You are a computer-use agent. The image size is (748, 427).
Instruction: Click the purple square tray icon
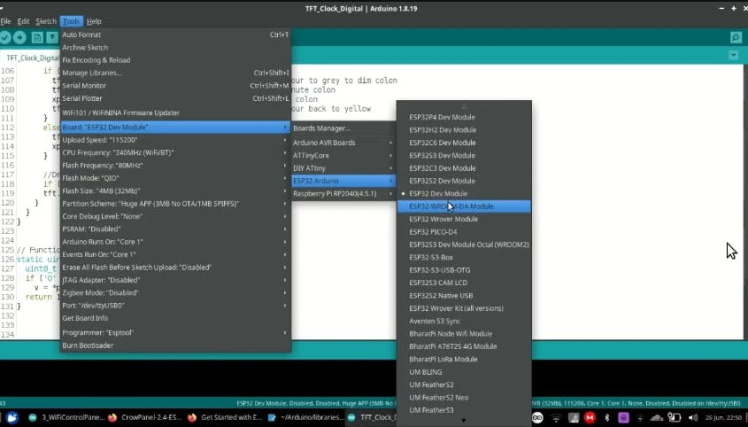point(623,418)
